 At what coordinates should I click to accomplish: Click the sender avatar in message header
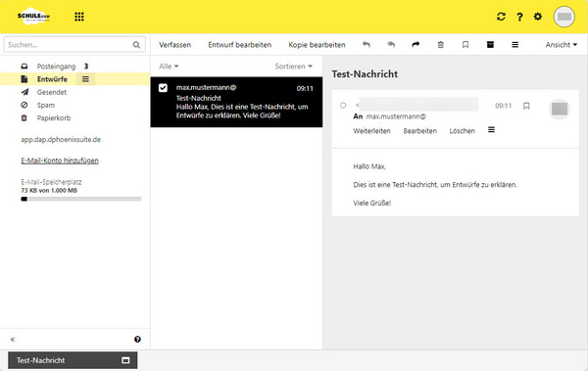pos(560,109)
